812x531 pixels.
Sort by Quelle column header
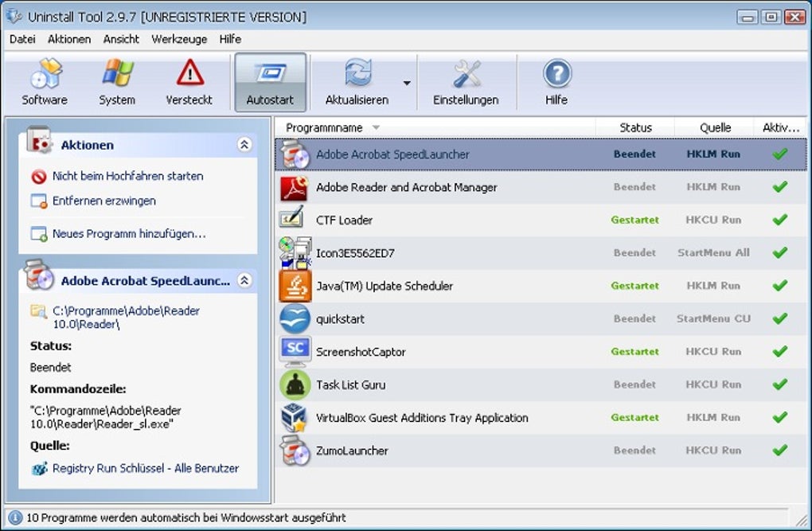tap(715, 127)
